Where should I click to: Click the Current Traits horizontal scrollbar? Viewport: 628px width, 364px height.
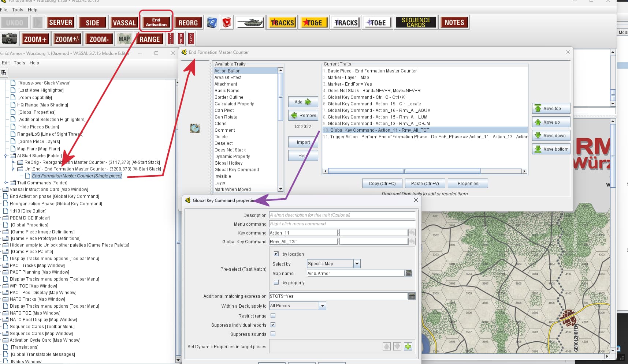pos(425,171)
